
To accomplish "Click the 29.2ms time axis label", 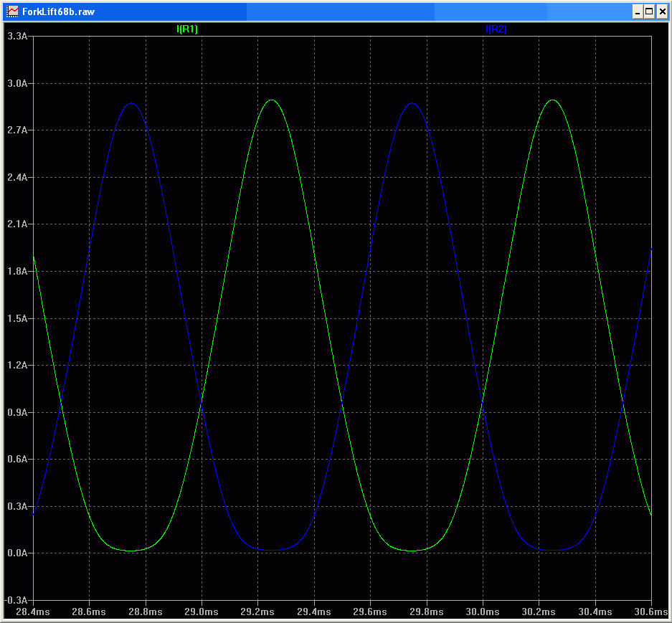I will pyautogui.click(x=258, y=612).
